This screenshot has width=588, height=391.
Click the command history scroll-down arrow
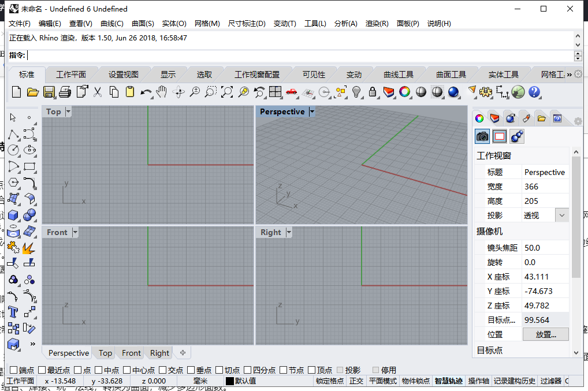pos(578,45)
